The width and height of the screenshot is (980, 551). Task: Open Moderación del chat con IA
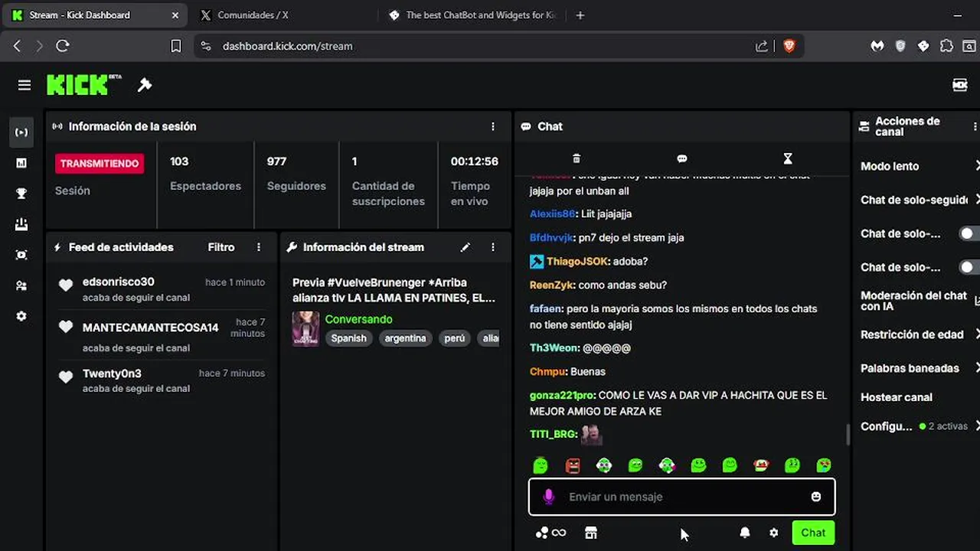click(x=920, y=301)
